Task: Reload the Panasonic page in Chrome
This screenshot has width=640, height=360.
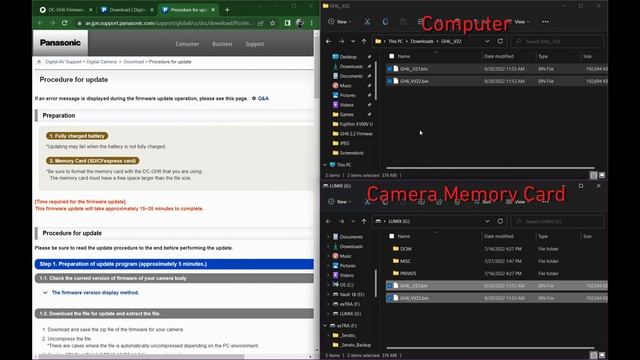Action: (64, 23)
